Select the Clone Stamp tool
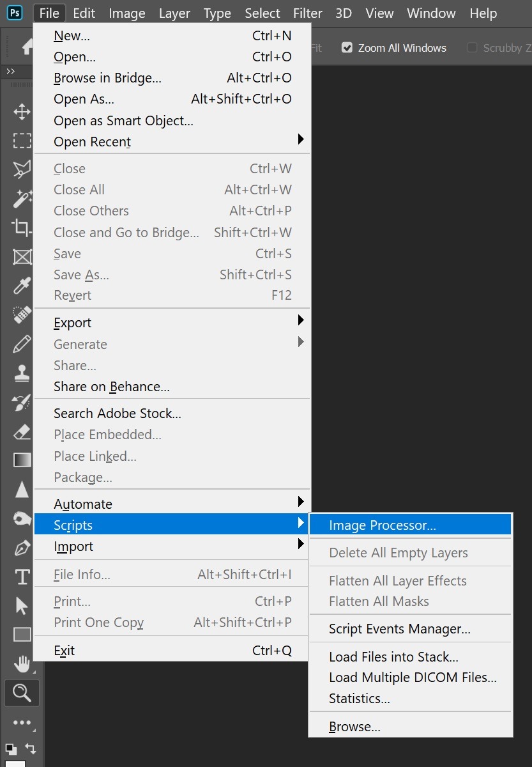 (22, 373)
